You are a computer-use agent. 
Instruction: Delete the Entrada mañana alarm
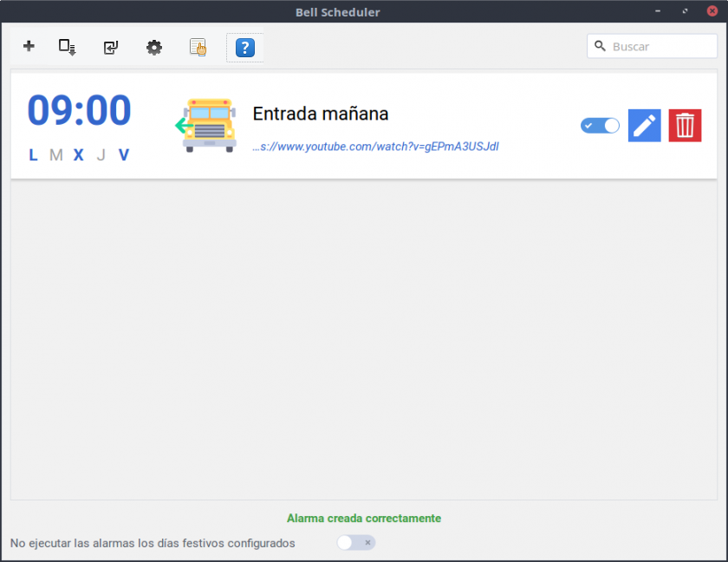point(685,126)
